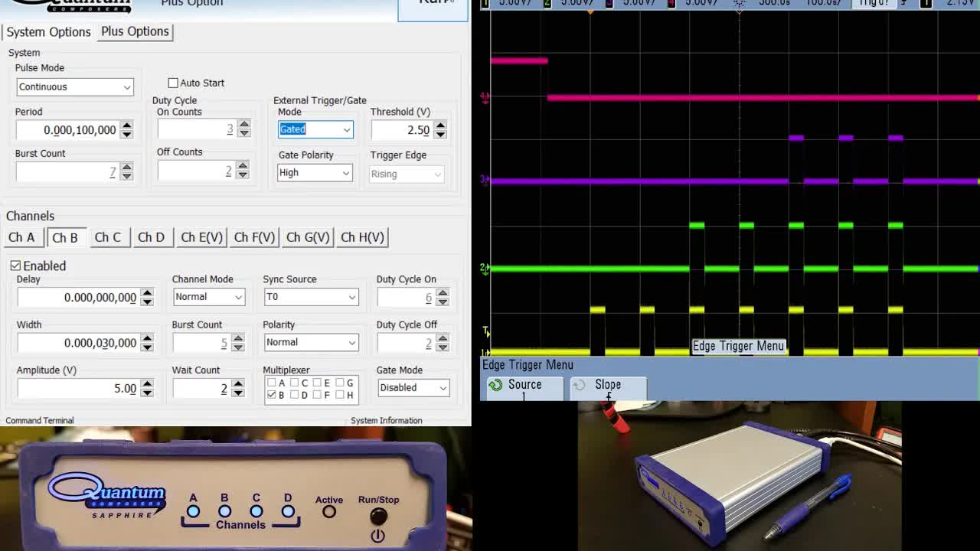Viewport: 980px width, 551px height.
Task: Increase the Period value with its up arrow
Action: [126, 126]
